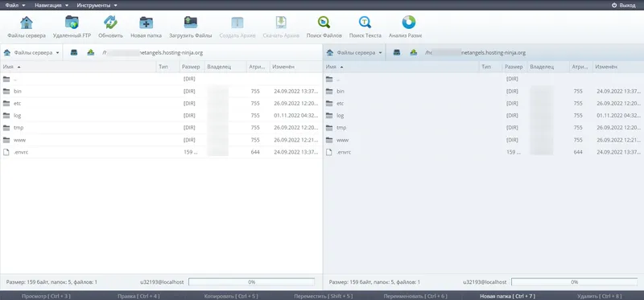Open the Инструменты menu
Image resolution: width=644 pixels, height=300 pixels.
point(97,6)
